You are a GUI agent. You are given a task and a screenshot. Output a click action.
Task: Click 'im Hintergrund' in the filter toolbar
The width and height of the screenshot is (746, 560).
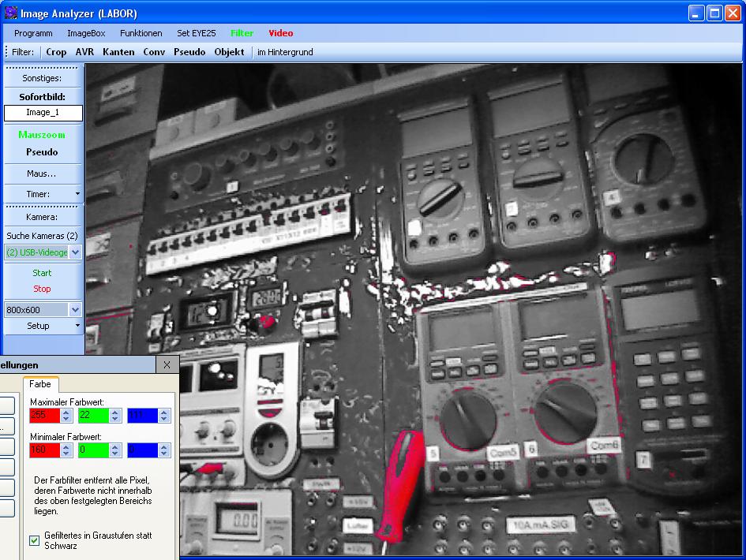(285, 52)
